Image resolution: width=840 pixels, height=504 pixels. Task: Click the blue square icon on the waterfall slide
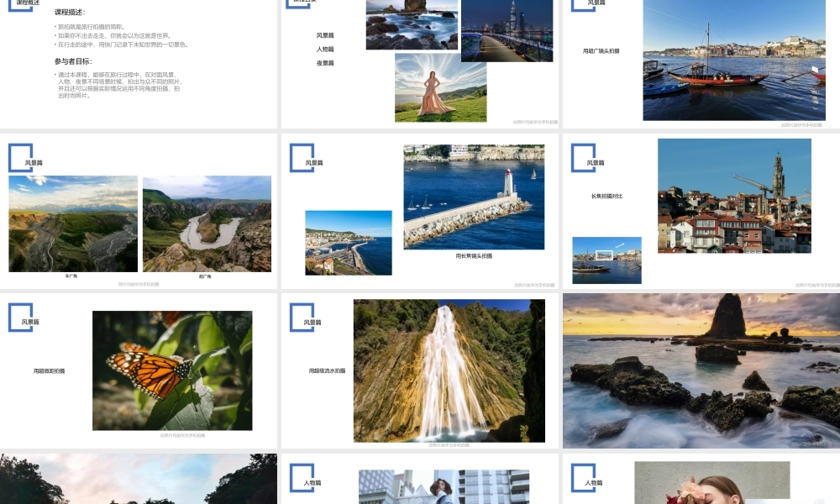[x=302, y=318]
